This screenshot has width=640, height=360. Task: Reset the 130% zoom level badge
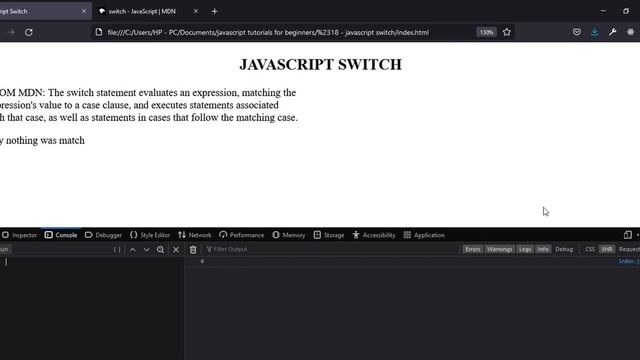486,32
